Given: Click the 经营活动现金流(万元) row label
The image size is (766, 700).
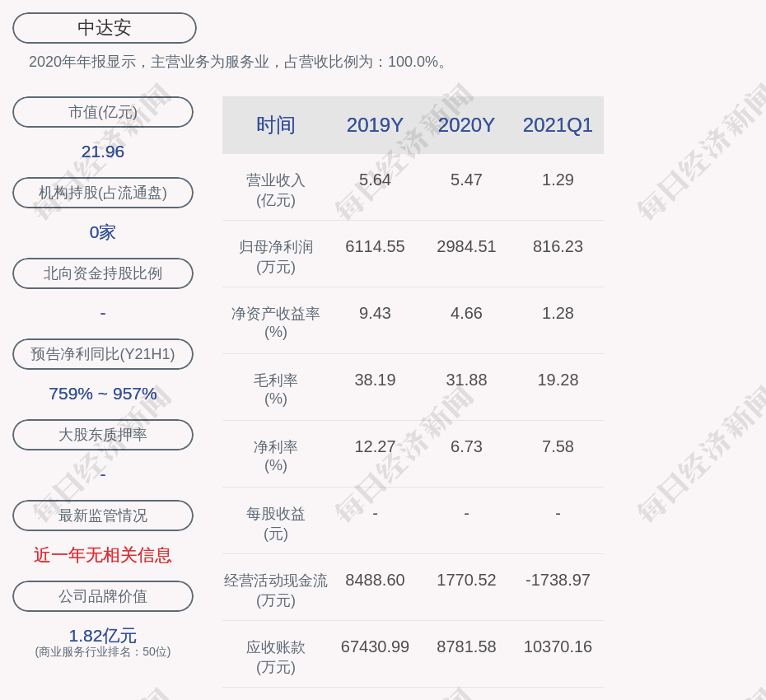Looking at the screenshot, I should pos(276,590).
